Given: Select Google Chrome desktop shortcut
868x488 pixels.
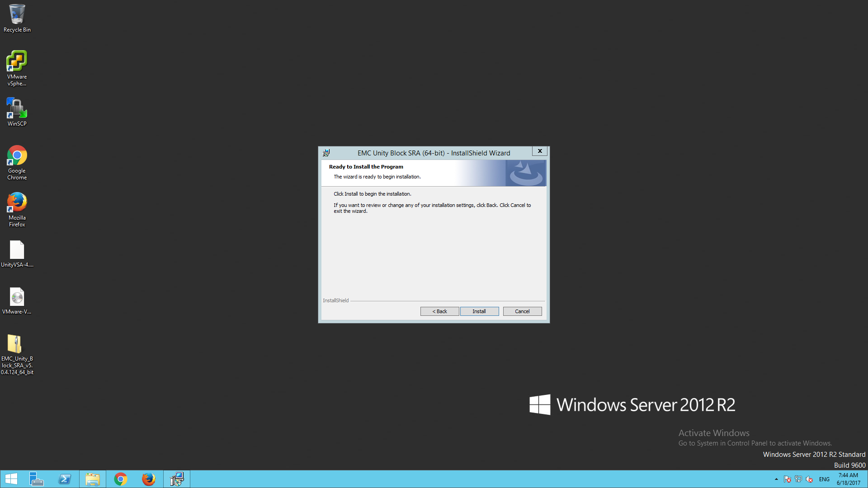Looking at the screenshot, I should [x=17, y=162].
